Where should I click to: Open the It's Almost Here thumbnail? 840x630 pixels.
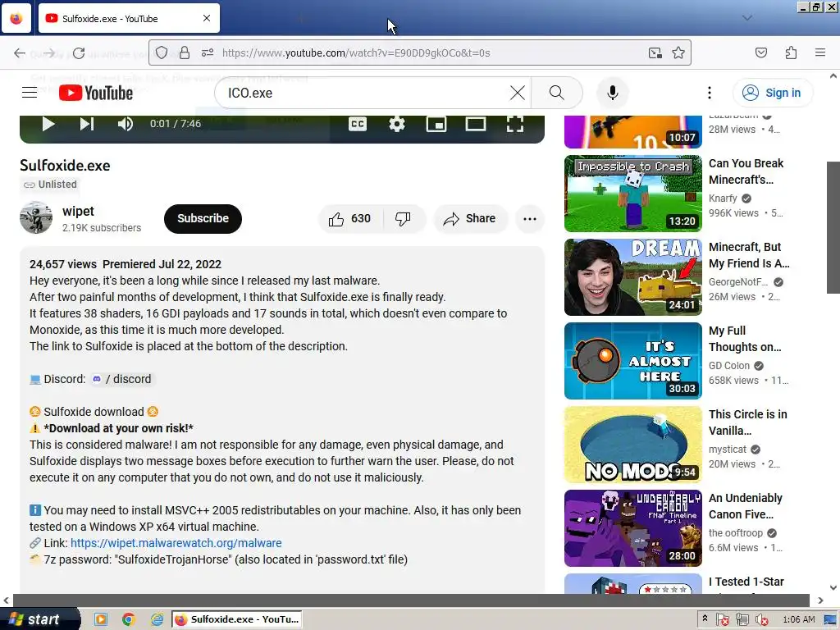[632, 361]
